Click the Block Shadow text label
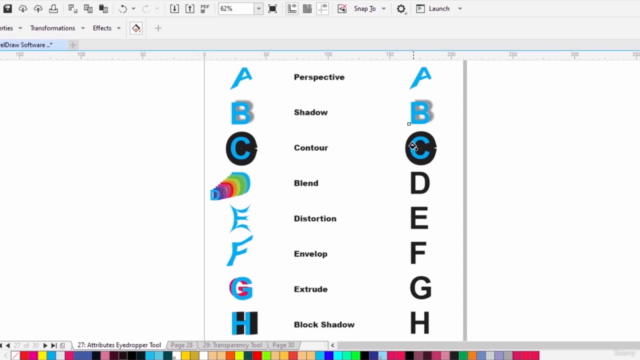This screenshot has height=360, width=640. click(324, 324)
